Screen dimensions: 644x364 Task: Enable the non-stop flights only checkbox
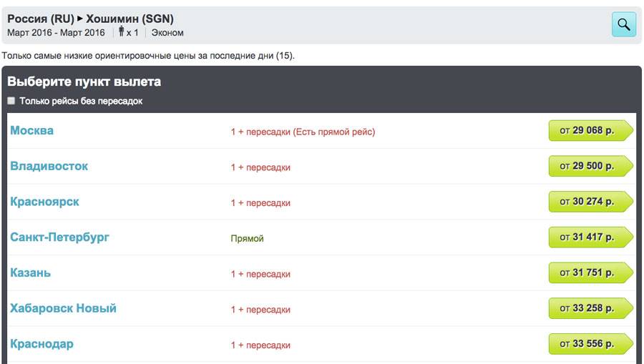tap(11, 101)
